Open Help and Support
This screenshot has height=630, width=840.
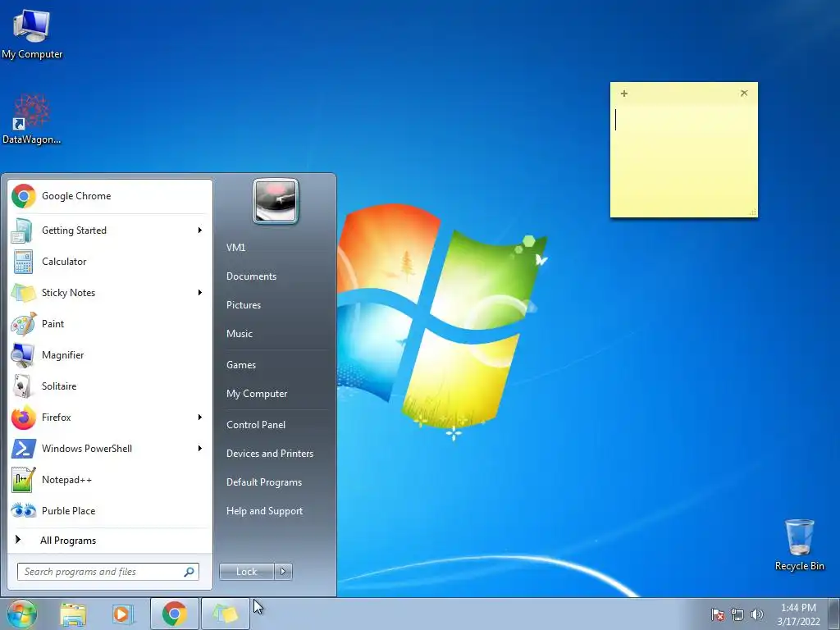click(x=264, y=511)
